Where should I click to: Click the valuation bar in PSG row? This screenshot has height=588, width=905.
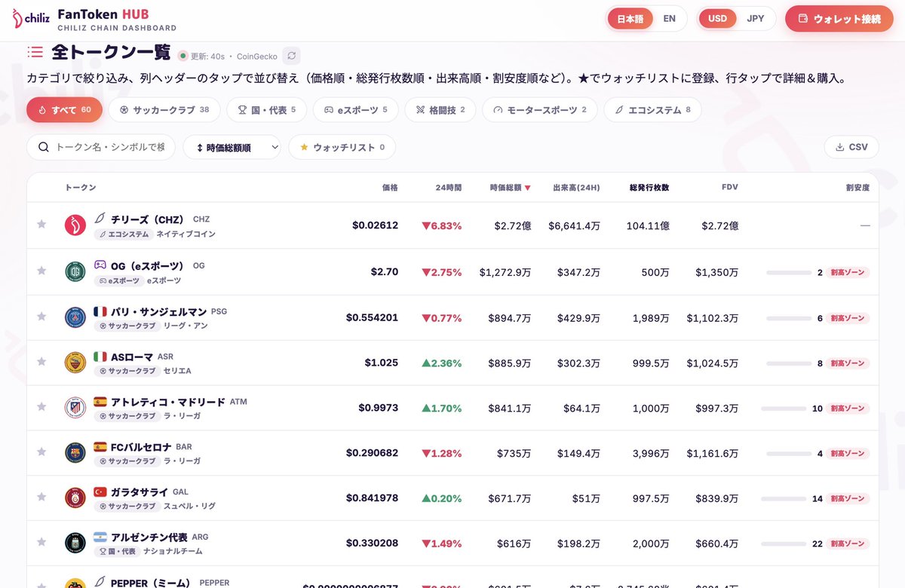click(788, 318)
